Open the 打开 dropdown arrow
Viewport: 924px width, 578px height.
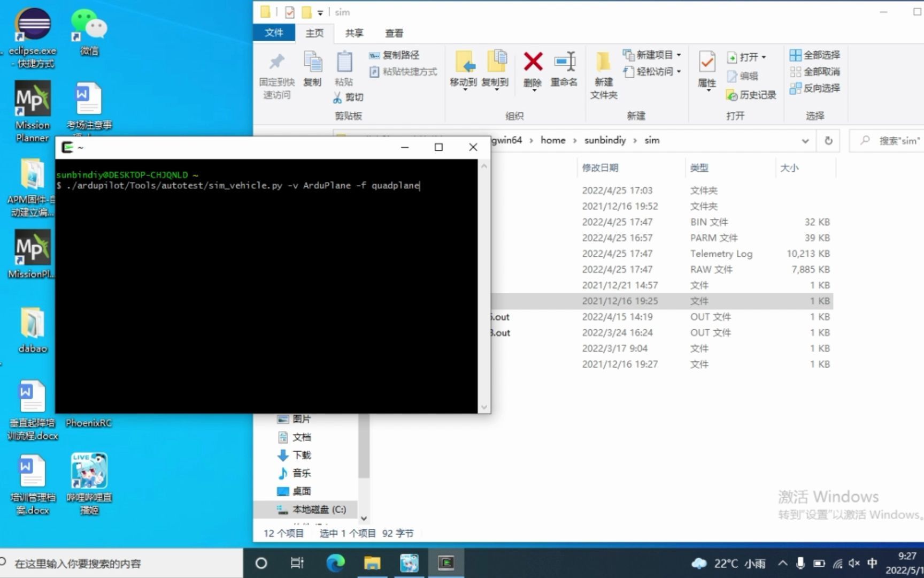pos(764,57)
